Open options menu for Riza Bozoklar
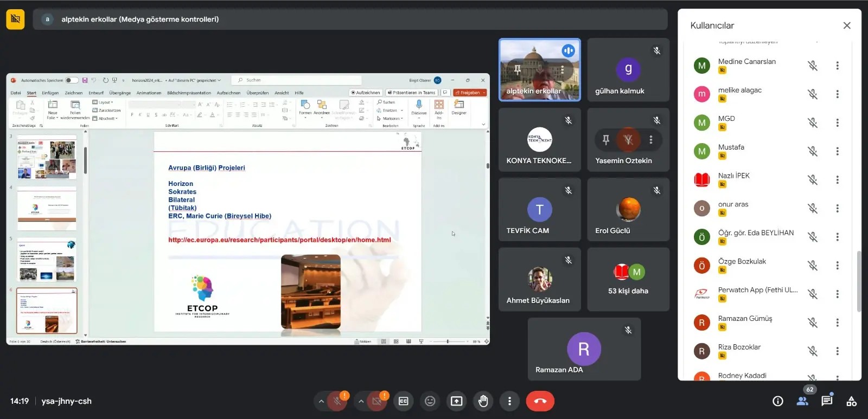This screenshot has height=419, width=868. [837, 351]
